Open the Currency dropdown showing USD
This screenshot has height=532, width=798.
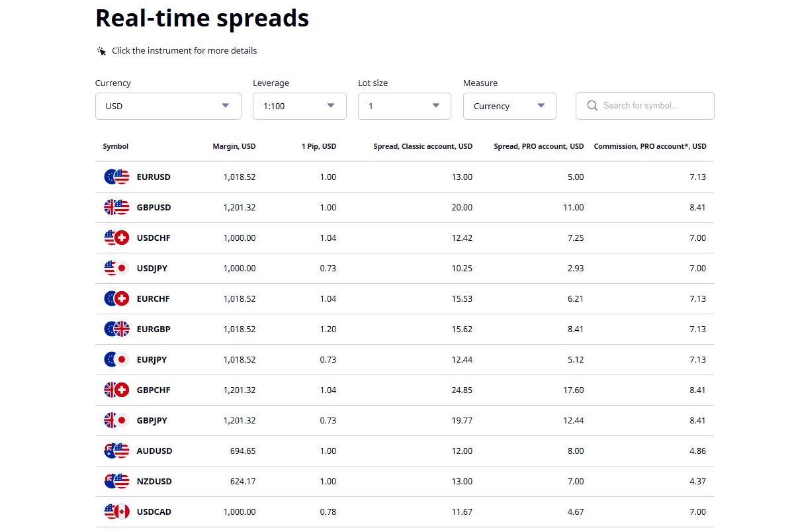coord(168,106)
